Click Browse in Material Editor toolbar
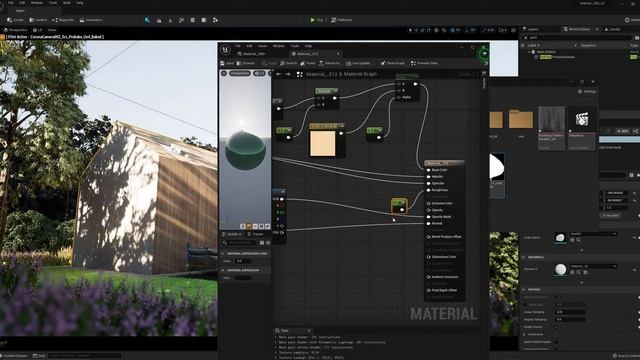 [246, 63]
